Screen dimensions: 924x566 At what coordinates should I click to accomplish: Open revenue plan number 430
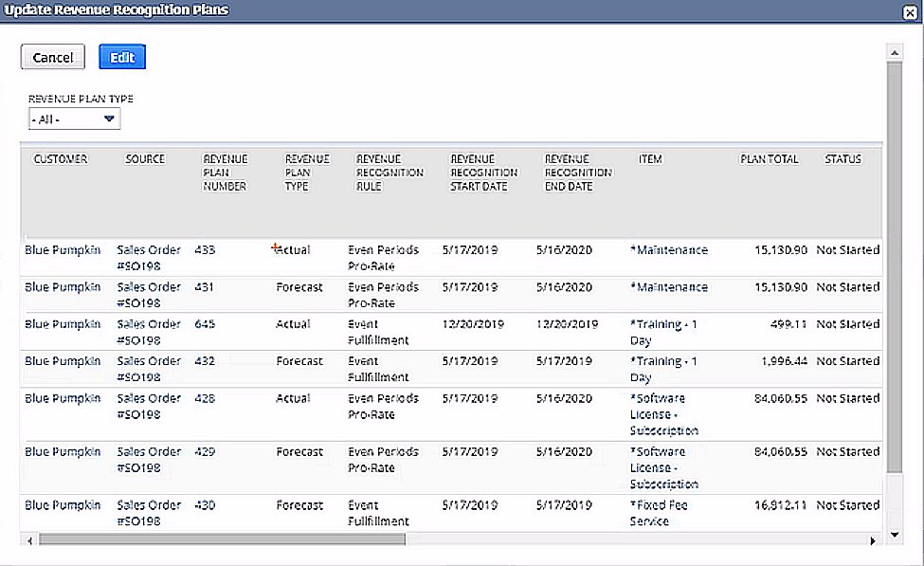click(205, 505)
